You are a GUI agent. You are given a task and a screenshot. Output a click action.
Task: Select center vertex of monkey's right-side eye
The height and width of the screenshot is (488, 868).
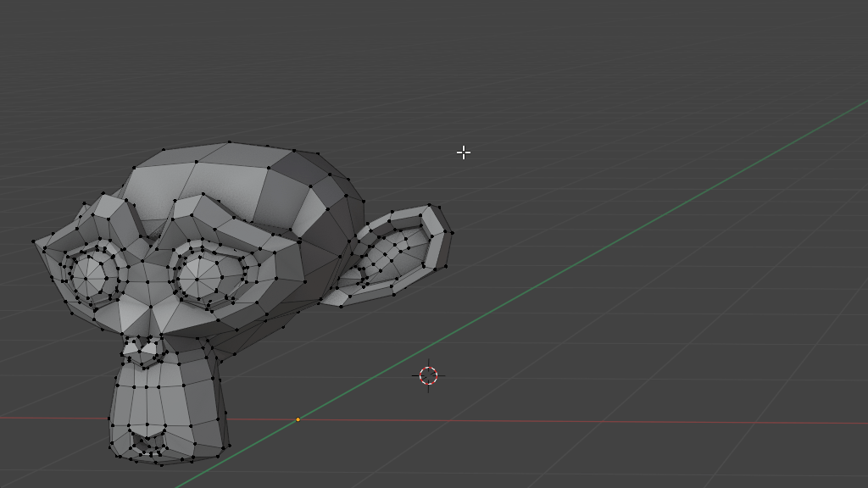point(198,278)
